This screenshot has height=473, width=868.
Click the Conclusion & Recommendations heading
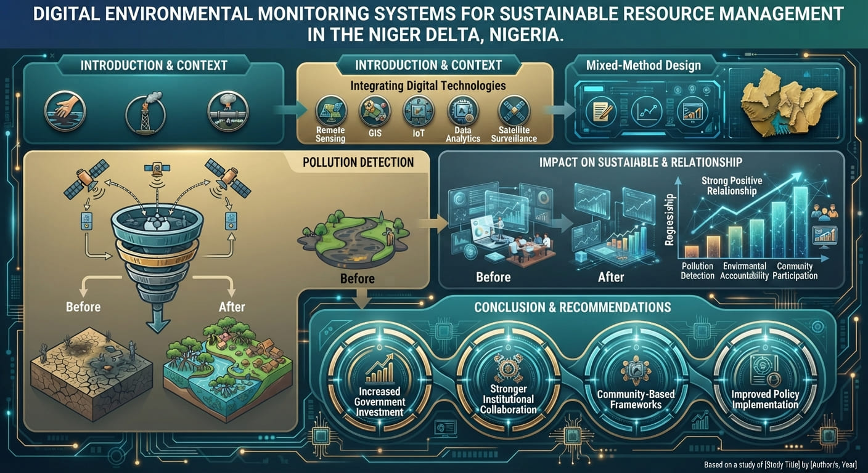pos(573,306)
